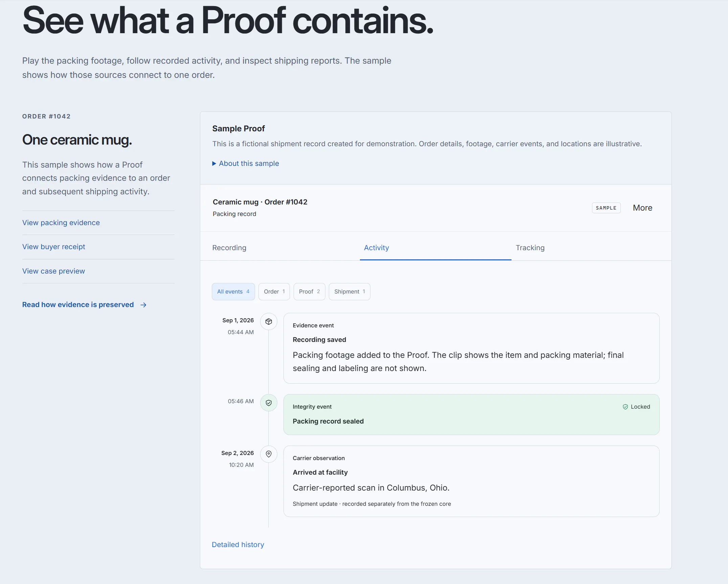728x584 pixels.
Task: Open the Recording saved event card
Action: pyautogui.click(x=471, y=348)
